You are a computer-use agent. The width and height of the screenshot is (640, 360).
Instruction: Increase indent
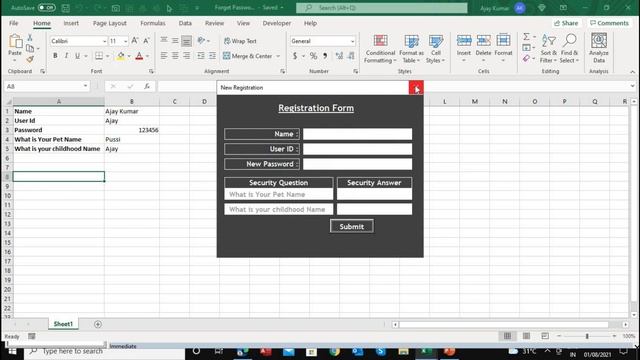[212, 56]
